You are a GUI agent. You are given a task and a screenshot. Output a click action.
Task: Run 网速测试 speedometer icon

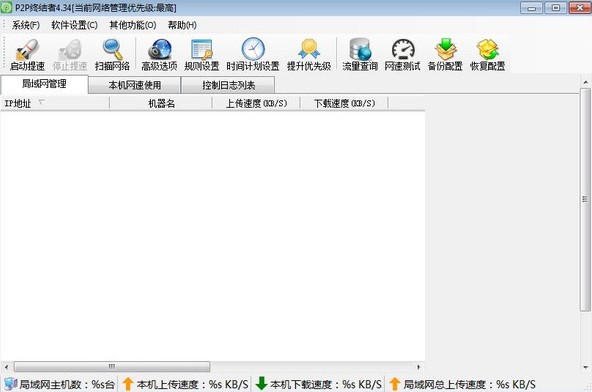[402, 49]
